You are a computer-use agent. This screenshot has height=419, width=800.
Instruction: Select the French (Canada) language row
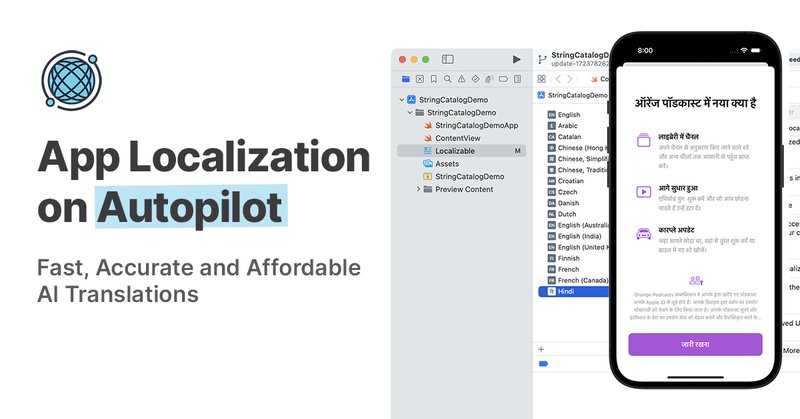click(x=573, y=280)
